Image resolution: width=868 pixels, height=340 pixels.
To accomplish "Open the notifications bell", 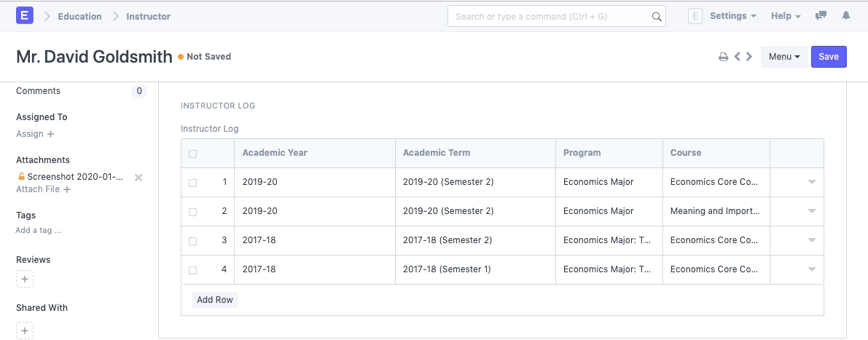I will (846, 16).
